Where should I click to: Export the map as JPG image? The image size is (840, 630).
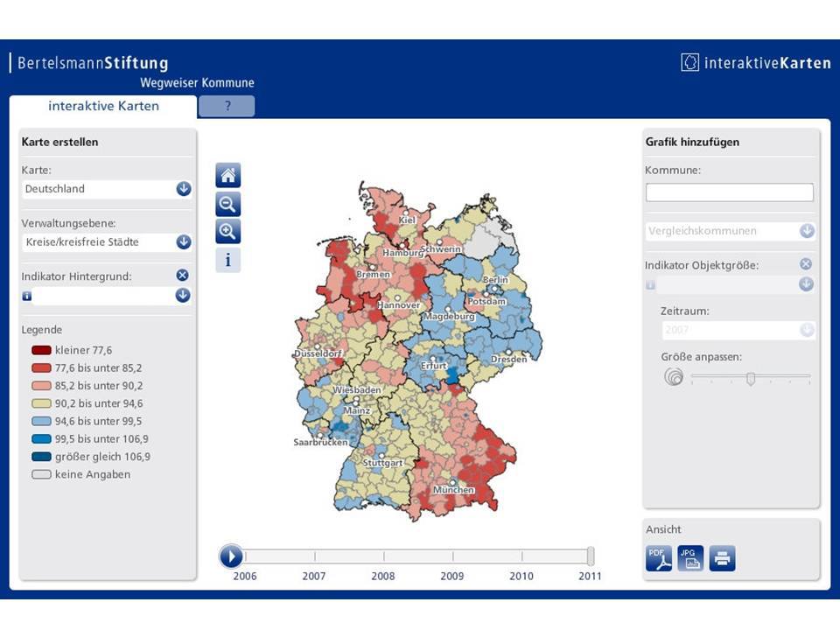click(690, 558)
